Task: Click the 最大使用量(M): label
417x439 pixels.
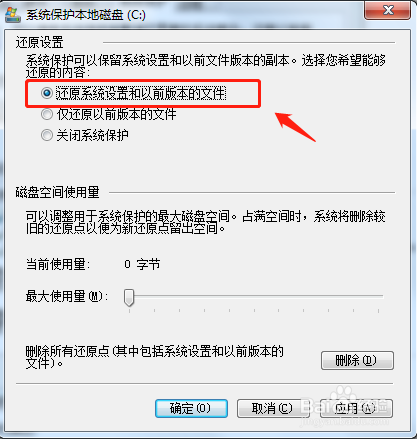Action: click(x=66, y=296)
